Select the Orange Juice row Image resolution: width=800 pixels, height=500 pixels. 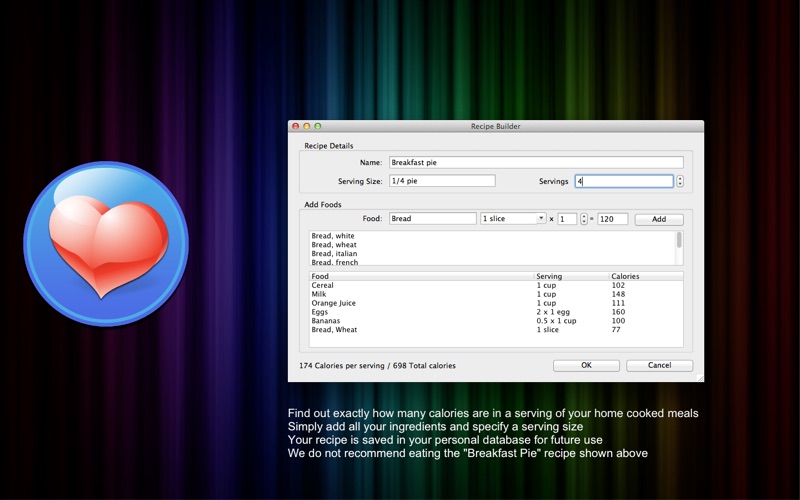point(334,303)
